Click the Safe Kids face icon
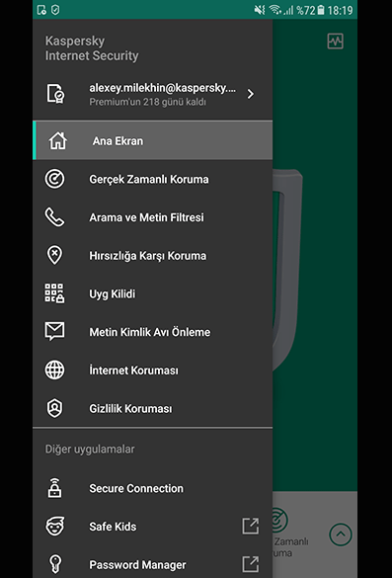 pyautogui.click(x=54, y=526)
